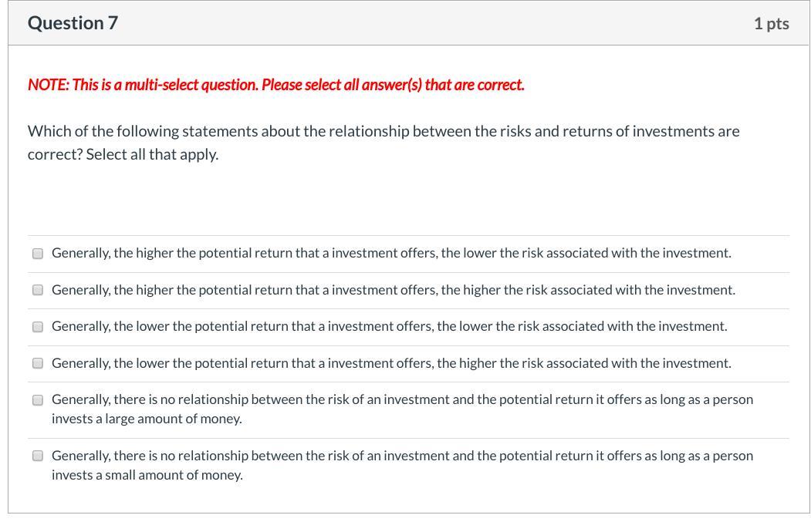Click the red multi-select NOTE text
The image size is (811, 532).
click(x=276, y=85)
